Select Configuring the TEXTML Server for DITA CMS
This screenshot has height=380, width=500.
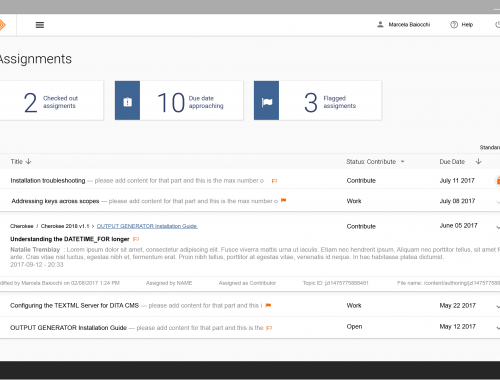click(74, 306)
